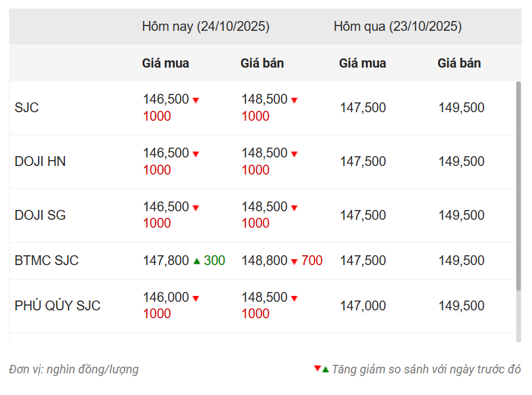Click the DOJI HN row label
Screen dimensions: 532x395
click(40, 161)
